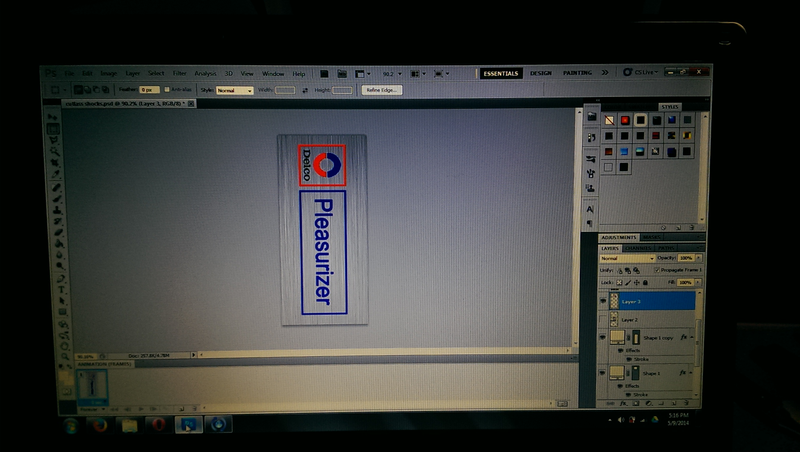
Task: Open the Opacity slider arrow
Action: pyautogui.click(x=698, y=258)
